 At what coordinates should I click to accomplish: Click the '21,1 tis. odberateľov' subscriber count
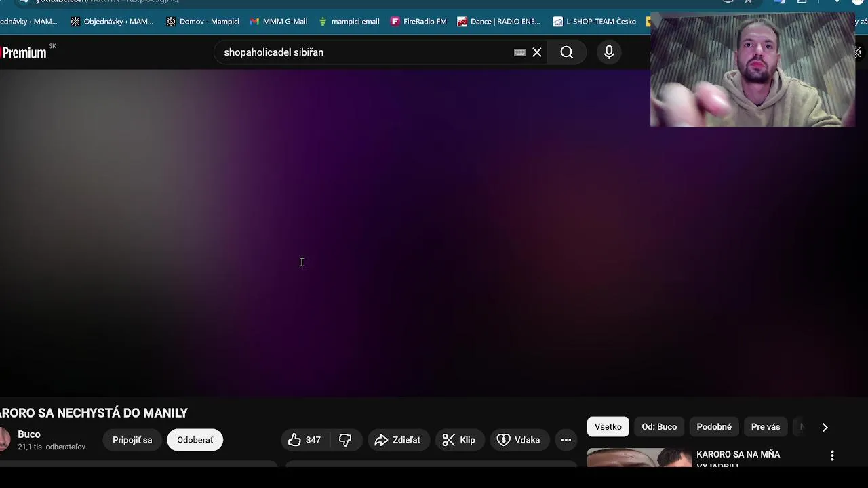pyautogui.click(x=52, y=447)
